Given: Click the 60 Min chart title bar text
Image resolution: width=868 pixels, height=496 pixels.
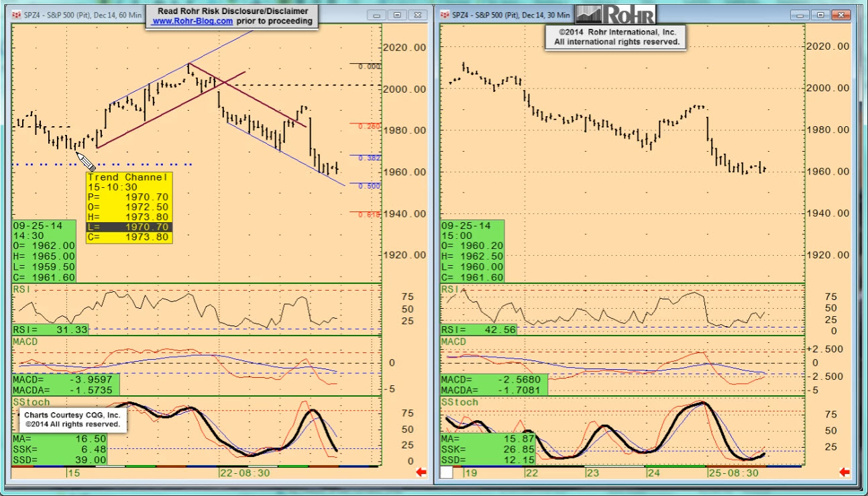Looking at the screenshot, I should [83, 15].
